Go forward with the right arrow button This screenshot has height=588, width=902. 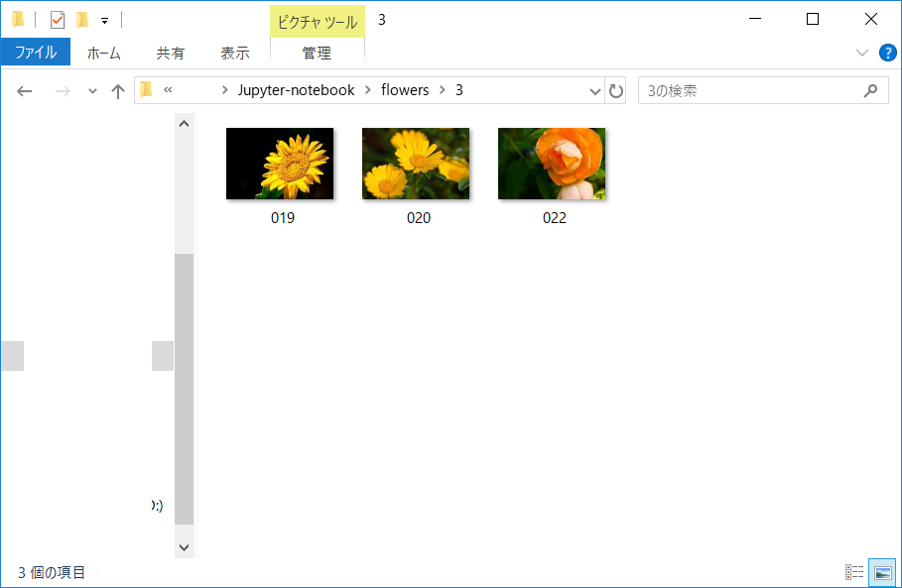63,91
